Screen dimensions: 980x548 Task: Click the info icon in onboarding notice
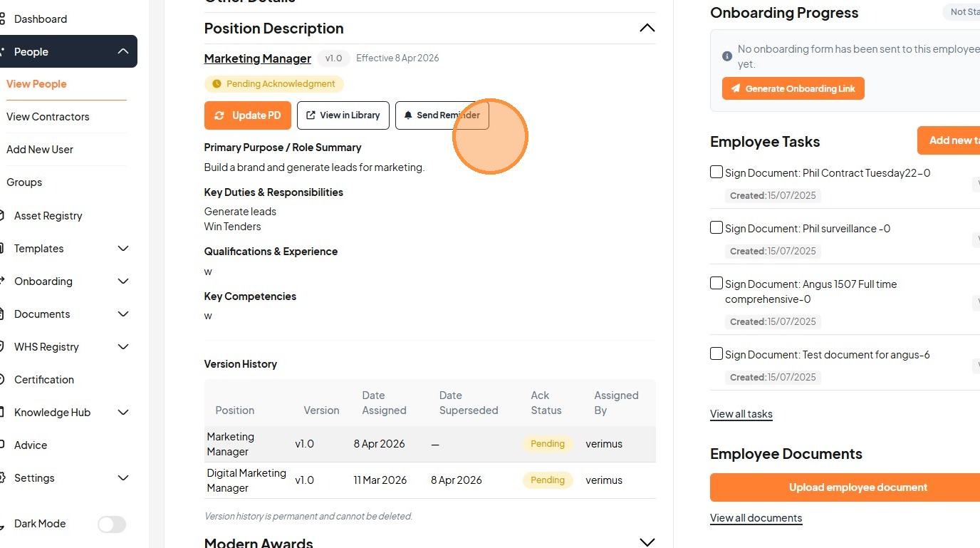coord(727,56)
